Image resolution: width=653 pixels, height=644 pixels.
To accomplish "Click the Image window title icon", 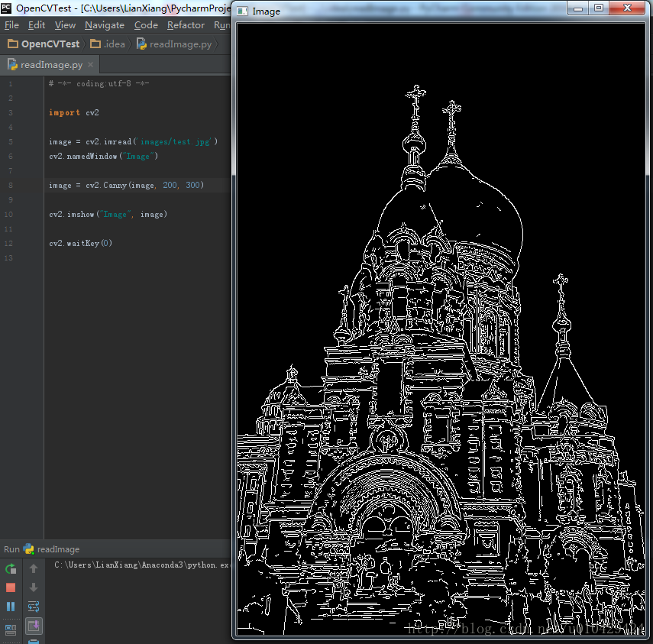I will [x=242, y=11].
